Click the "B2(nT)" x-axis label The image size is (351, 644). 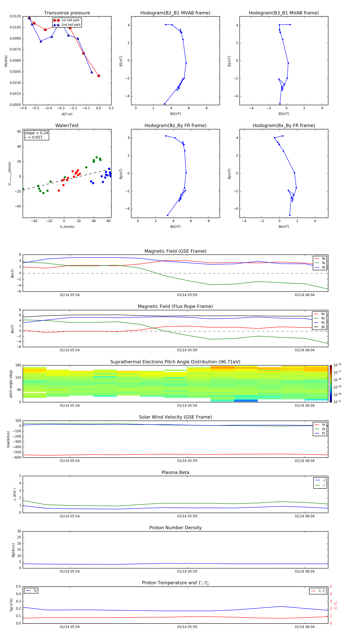coord(175,114)
